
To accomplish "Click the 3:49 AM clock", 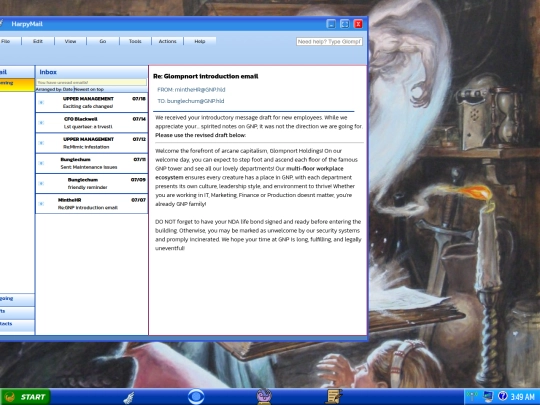I will pyautogui.click(x=522, y=397).
